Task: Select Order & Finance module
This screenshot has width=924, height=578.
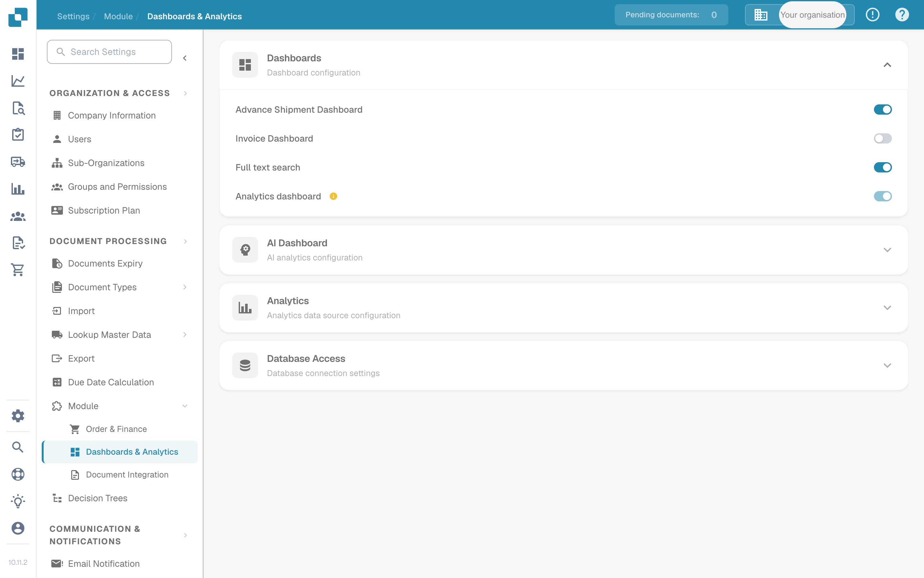Action: click(x=116, y=429)
